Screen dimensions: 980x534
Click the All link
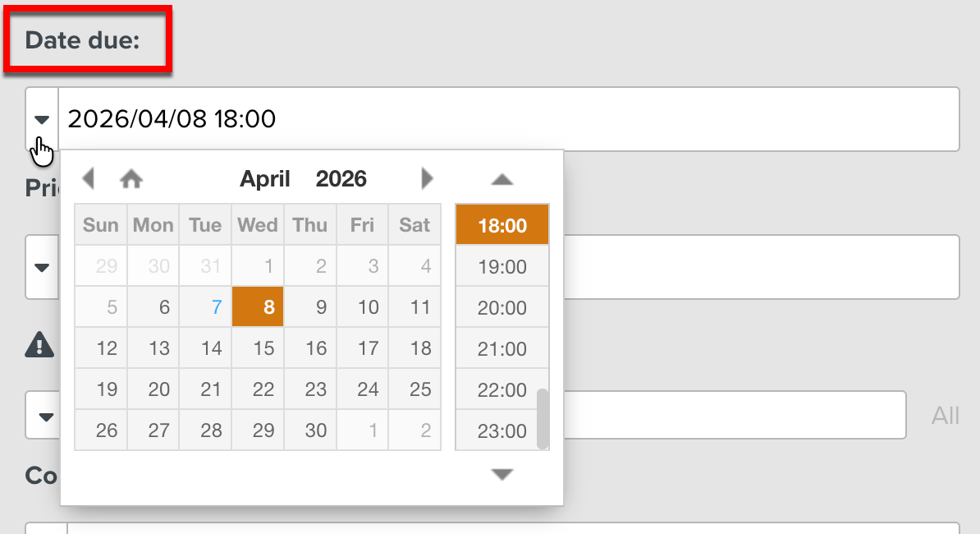coord(944,415)
